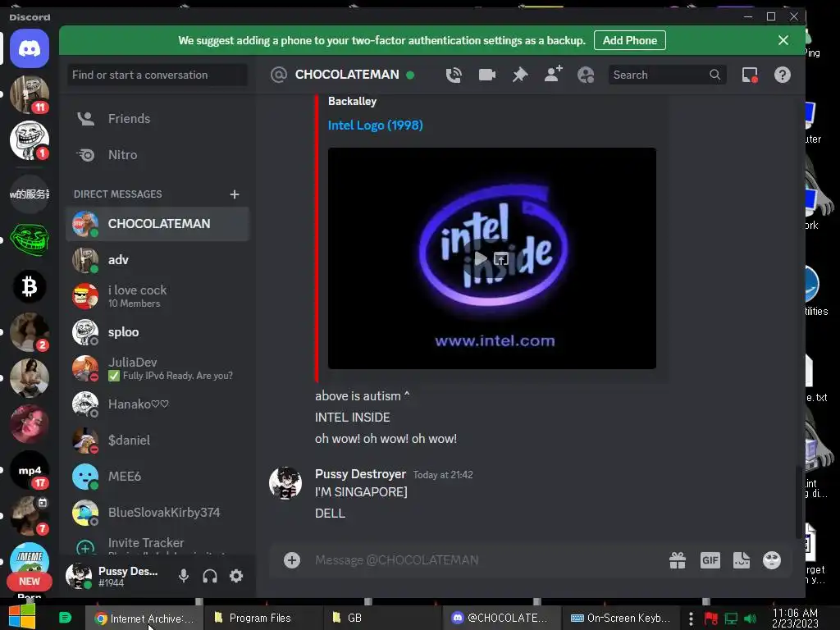Switch to Internet Archive Chrome taskbar item
The width and height of the screenshot is (840, 630).
click(145, 619)
